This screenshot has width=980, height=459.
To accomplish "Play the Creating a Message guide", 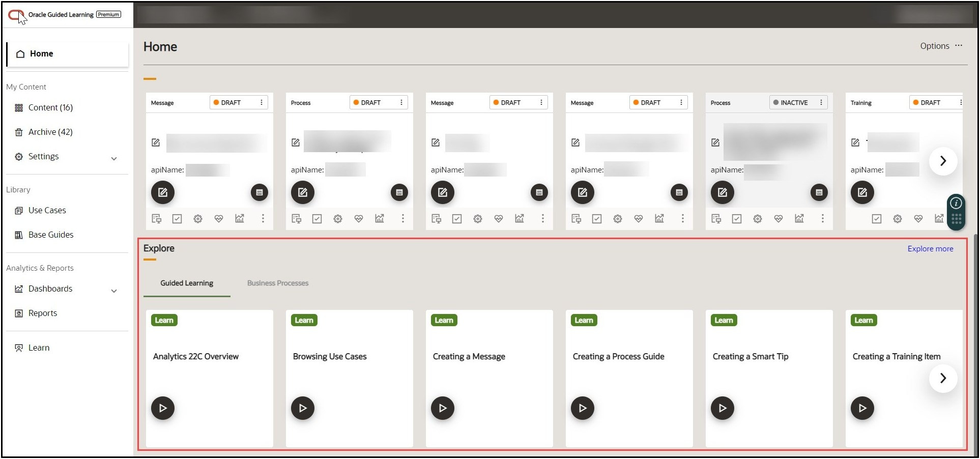I will (443, 408).
